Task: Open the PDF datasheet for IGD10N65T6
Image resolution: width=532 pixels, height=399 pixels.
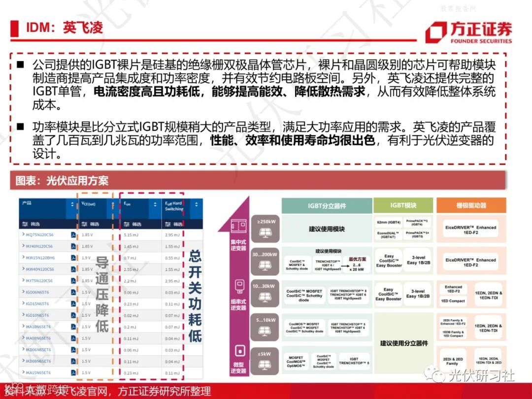Action: (73, 315)
